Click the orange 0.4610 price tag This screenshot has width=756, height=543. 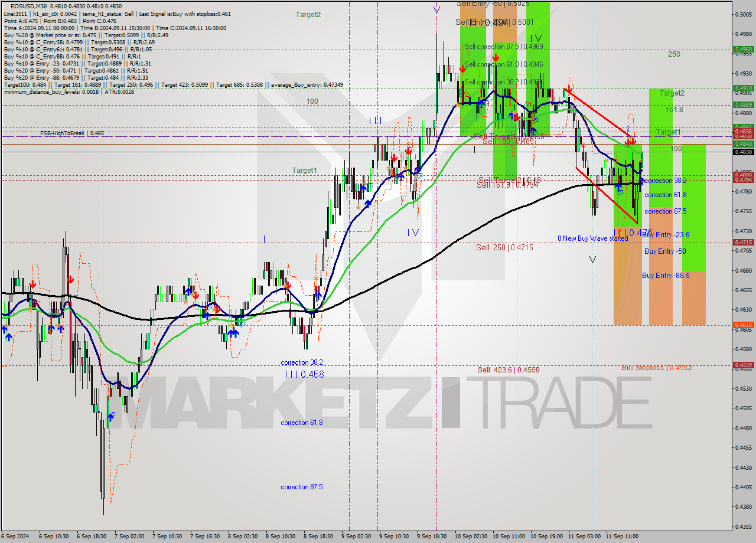pos(743,325)
